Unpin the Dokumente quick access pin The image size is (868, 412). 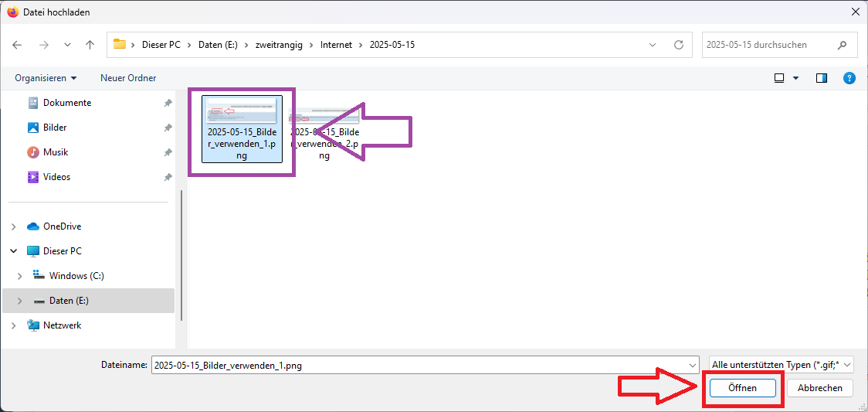(168, 103)
